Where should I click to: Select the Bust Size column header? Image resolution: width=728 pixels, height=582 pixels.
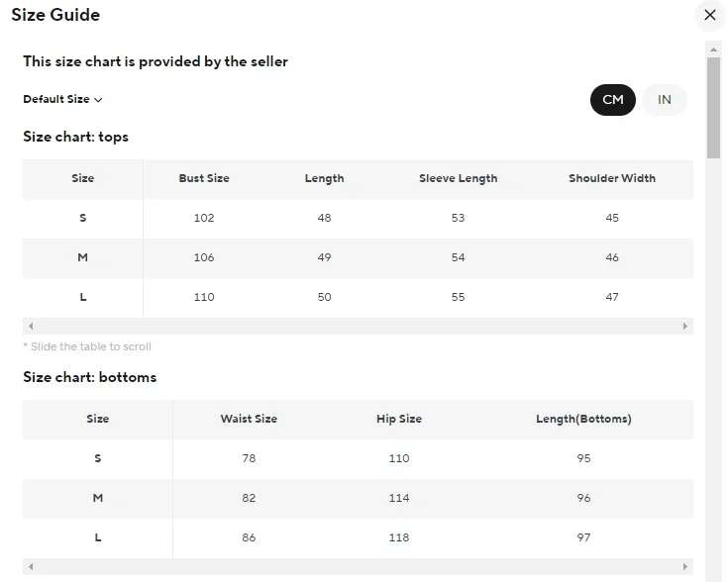tap(204, 178)
